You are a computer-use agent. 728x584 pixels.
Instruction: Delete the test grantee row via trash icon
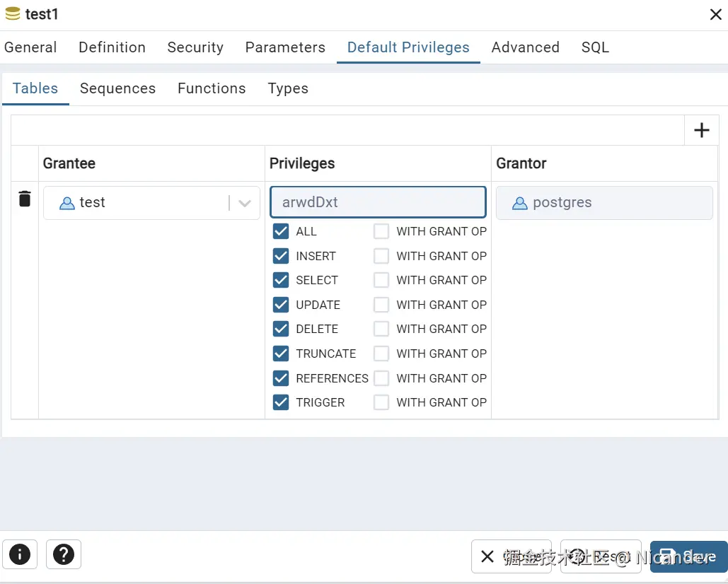(25, 199)
